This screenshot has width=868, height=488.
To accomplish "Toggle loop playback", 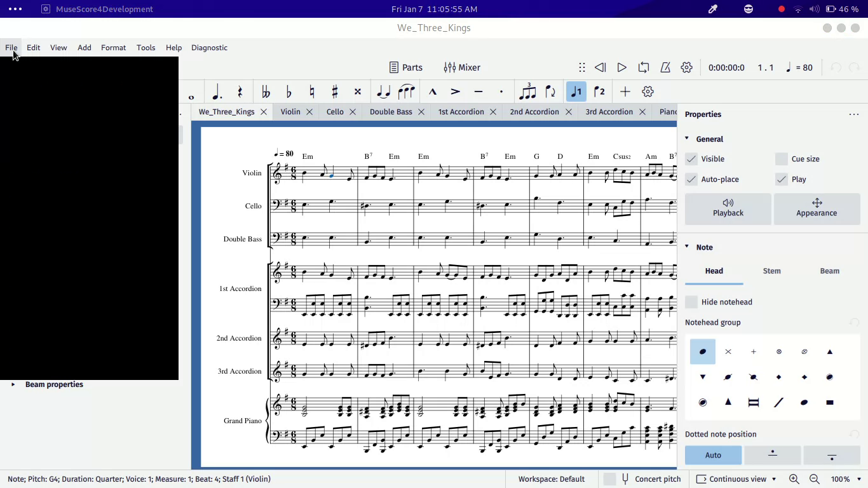I will 644,67.
